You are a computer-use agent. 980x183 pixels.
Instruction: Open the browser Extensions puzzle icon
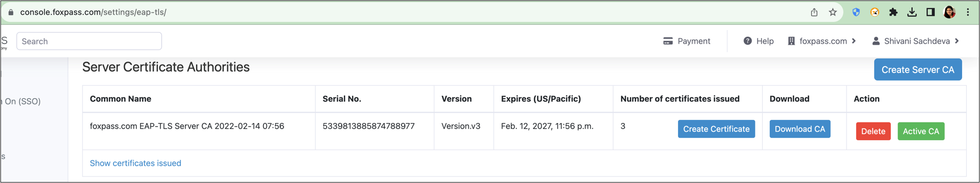click(x=893, y=12)
